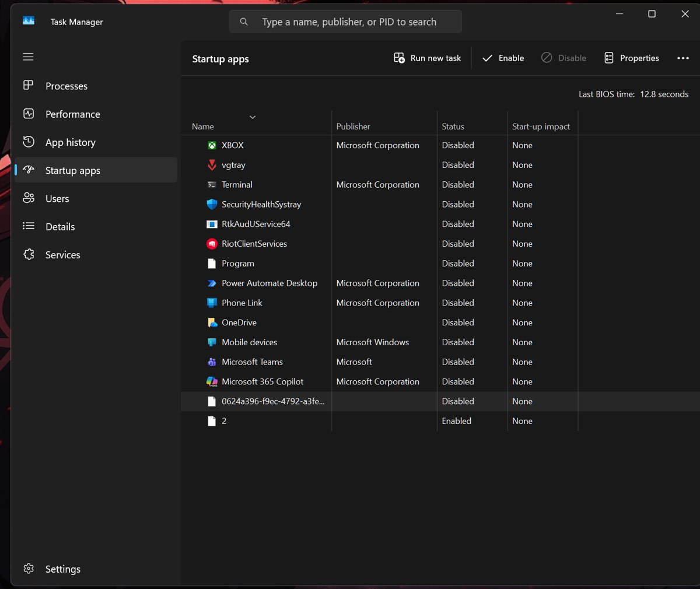Click Microsoft Corporation publisher in Power Automate row
The width and height of the screenshot is (700, 589).
point(377,283)
